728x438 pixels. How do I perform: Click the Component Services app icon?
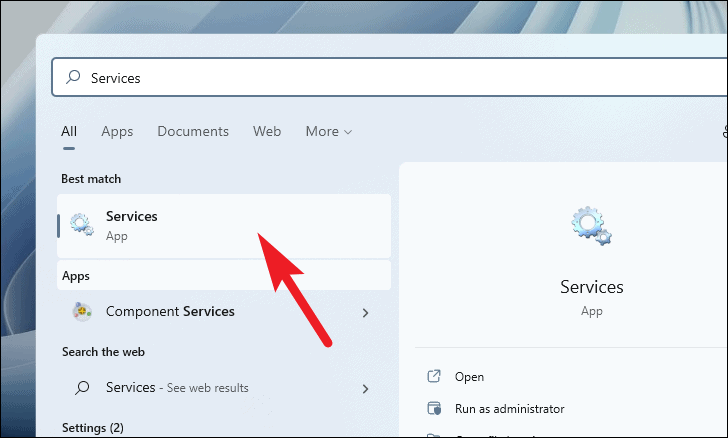(x=82, y=311)
